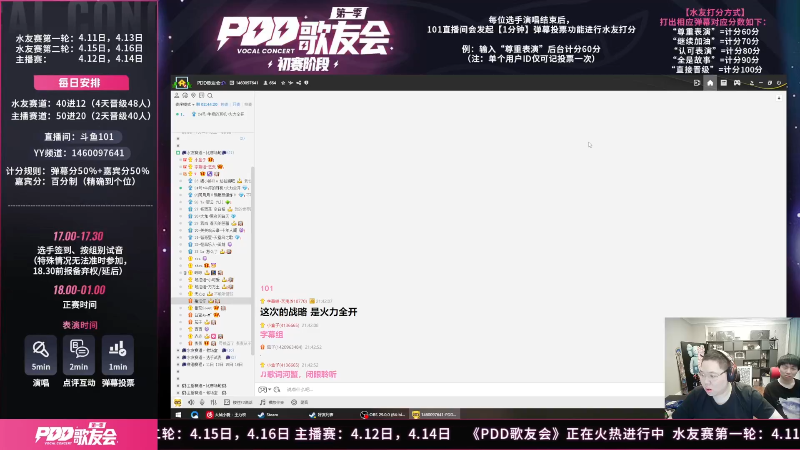This screenshot has width=800, height=450.
Task: Open the gamepad icon in YY title bar
Action: 737,83
